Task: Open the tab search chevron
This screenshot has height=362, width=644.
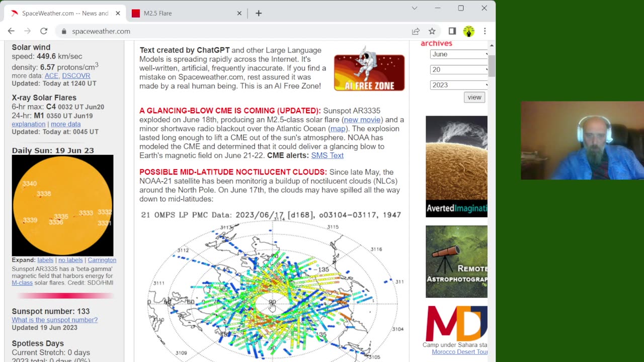Action: 414,8
